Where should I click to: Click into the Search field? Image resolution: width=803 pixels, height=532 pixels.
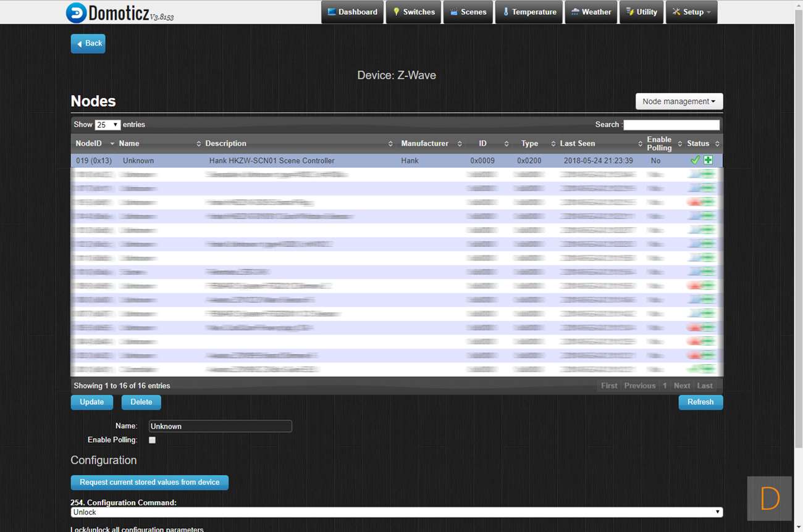pos(671,125)
